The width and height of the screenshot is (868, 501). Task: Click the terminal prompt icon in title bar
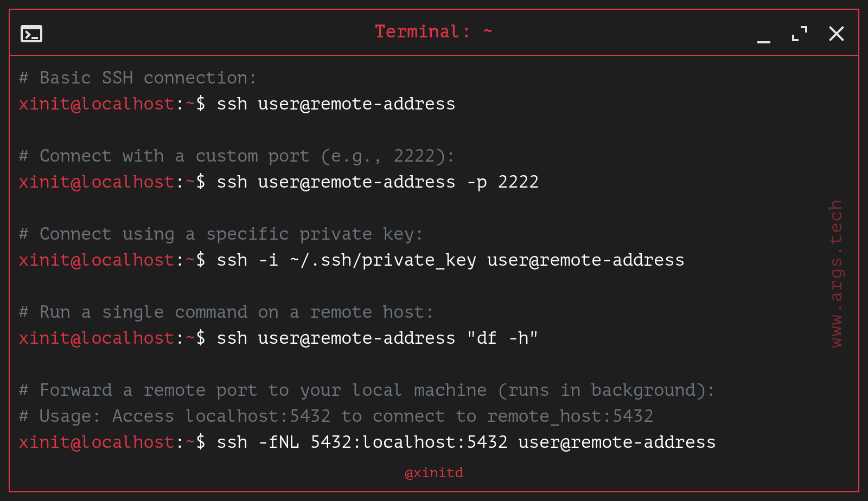(31, 34)
